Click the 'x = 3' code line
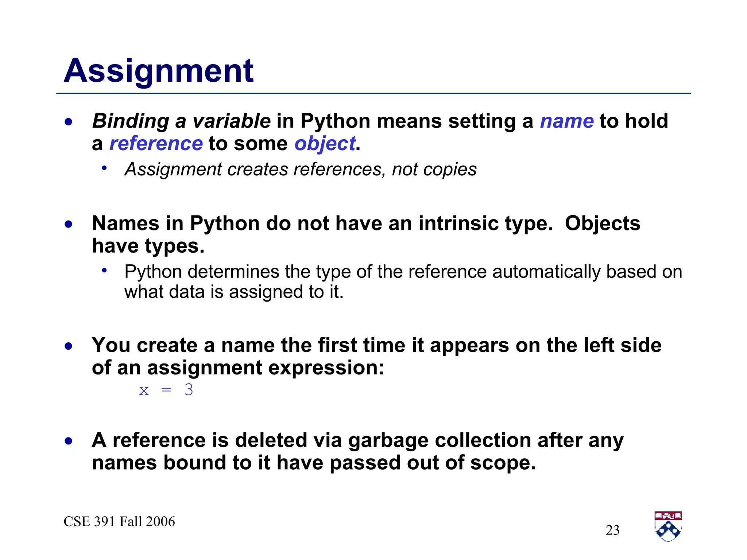747x560 pixels. (x=166, y=390)
